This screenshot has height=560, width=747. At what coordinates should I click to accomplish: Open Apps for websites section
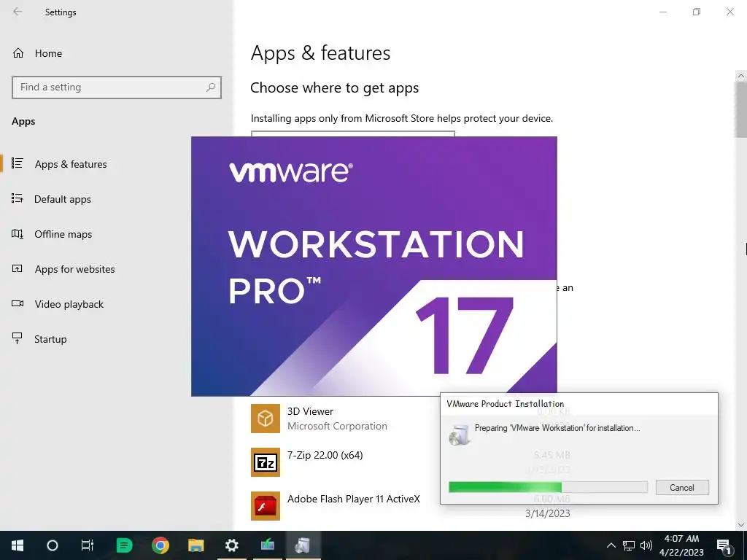(75, 269)
